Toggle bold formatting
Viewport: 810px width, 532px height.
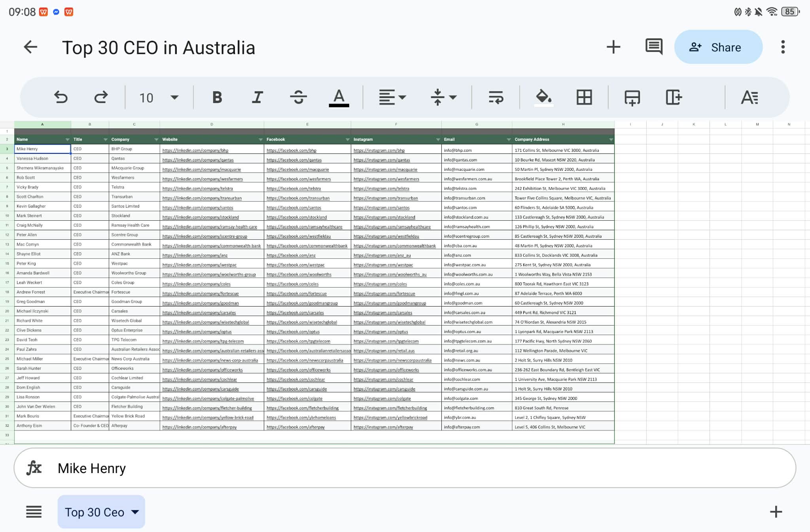[217, 97]
